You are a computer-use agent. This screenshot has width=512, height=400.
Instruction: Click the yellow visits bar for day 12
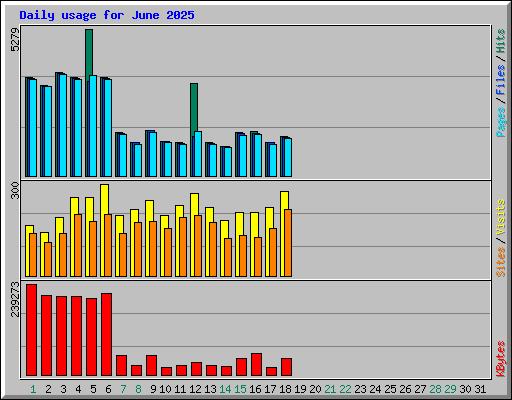[x=194, y=205]
